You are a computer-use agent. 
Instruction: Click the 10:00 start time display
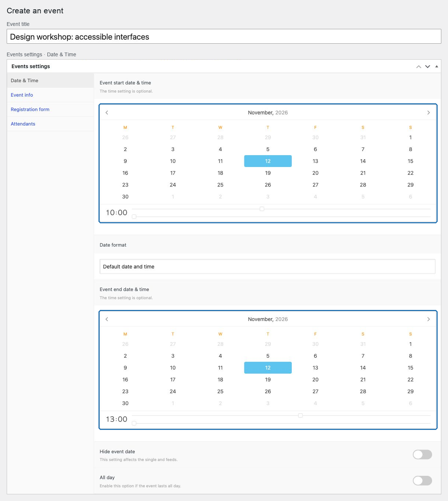pos(117,213)
